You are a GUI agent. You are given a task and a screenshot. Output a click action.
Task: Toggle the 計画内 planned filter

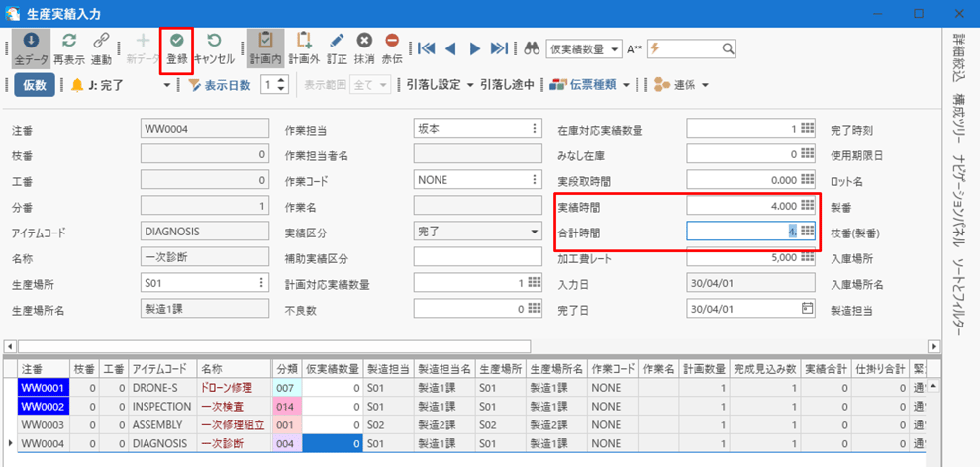pos(265,47)
